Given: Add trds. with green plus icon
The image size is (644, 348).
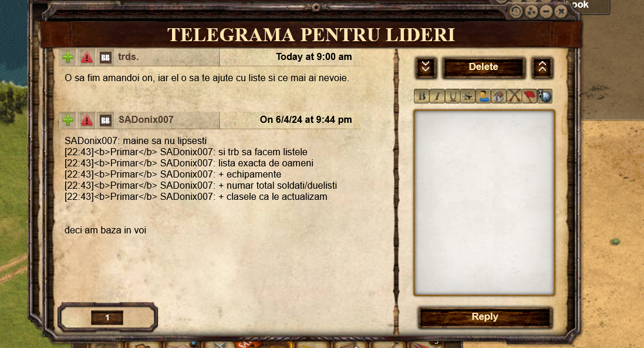Looking at the screenshot, I should (x=68, y=57).
